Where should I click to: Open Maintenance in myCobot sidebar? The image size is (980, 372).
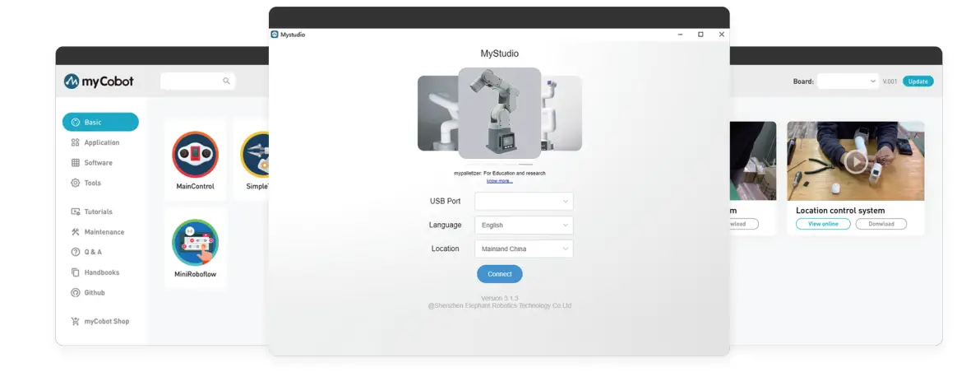coord(98,232)
